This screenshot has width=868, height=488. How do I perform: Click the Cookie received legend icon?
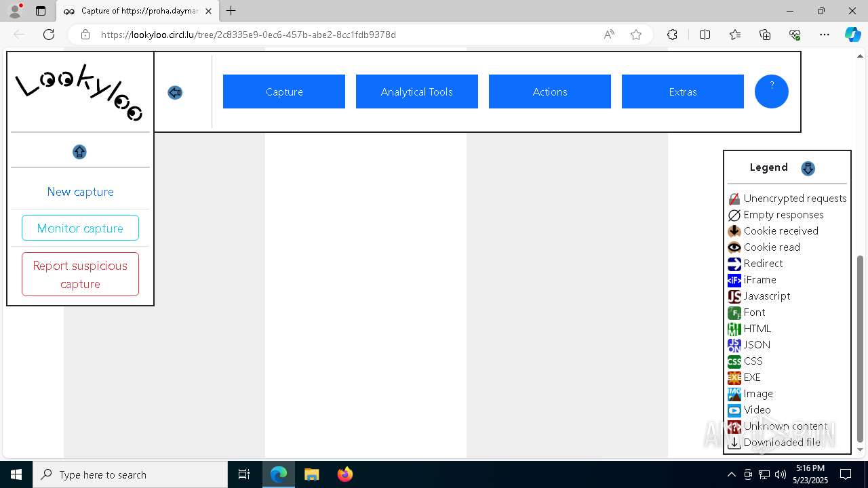pyautogui.click(x=734, y=231)
